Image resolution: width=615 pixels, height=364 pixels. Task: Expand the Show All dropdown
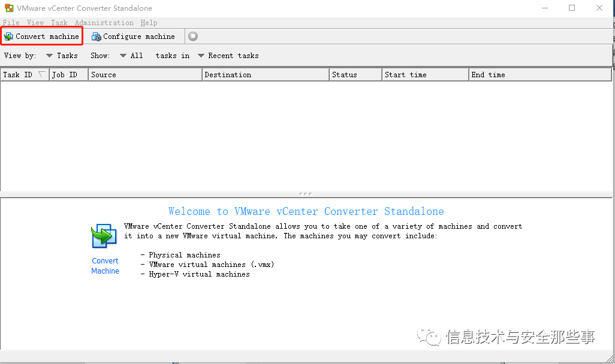[x=131, y=56]
